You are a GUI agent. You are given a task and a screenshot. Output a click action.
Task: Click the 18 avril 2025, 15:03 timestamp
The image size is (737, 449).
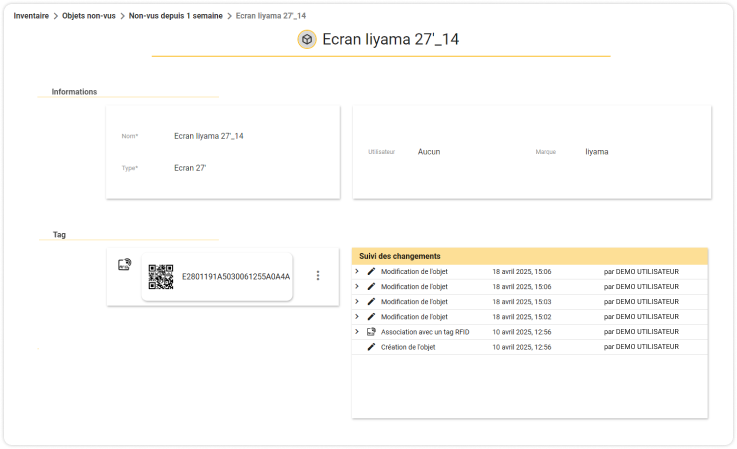(522, 302)
